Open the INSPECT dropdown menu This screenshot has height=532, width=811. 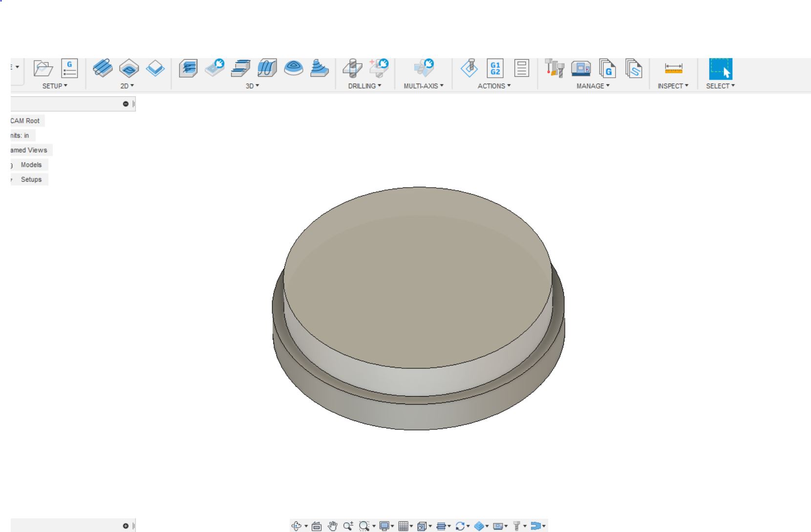(673, 86)
